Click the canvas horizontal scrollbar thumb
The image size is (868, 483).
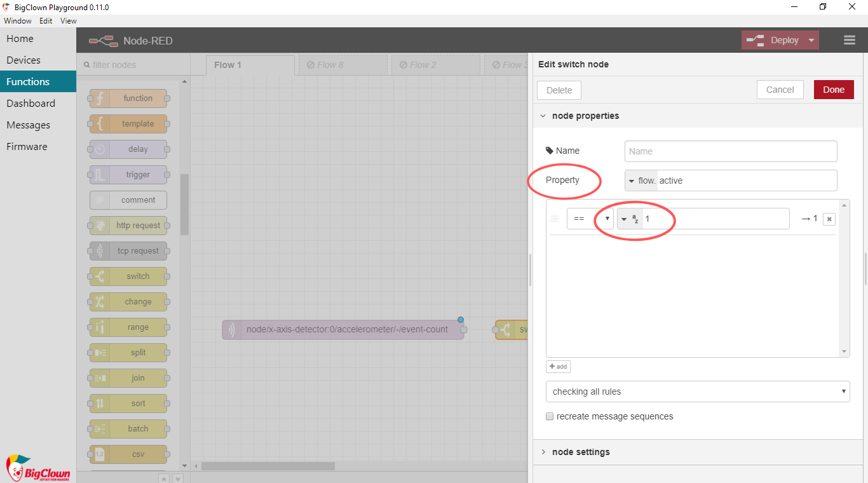coord(268,466)
